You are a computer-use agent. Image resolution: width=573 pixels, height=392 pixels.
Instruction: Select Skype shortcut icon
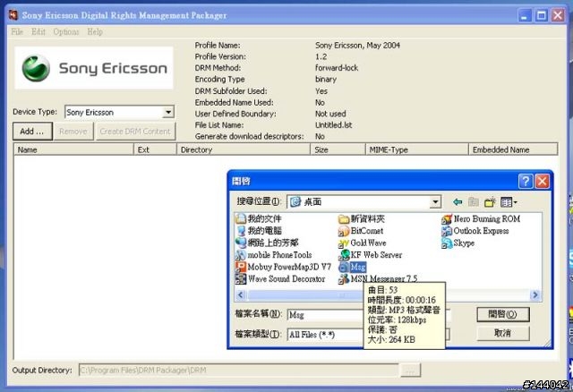(447, 243)
